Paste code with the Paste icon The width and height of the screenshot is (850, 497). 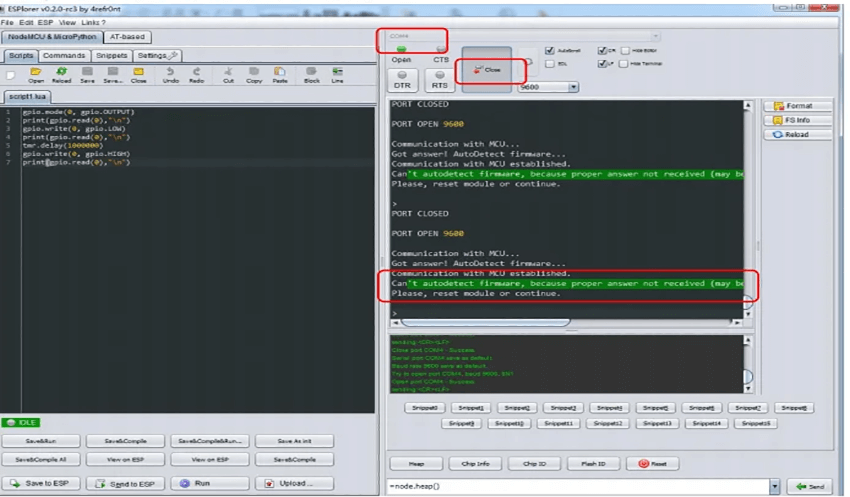pos(280,75)
